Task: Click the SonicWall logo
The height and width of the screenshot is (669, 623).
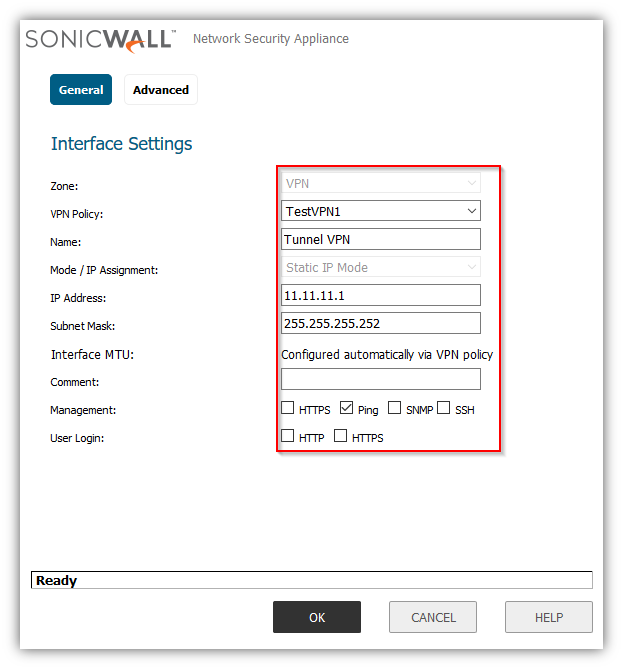Action: click(x=100, y=39)
